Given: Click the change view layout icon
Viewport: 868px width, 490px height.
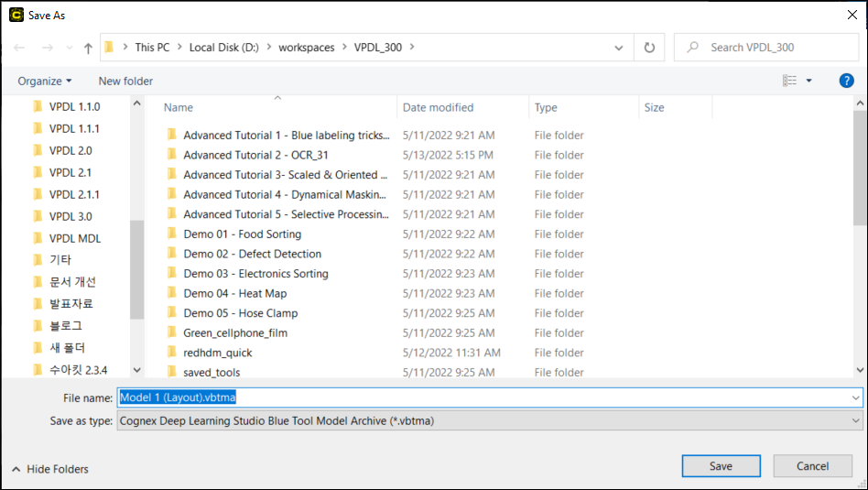Looking at the screenshot, I should (x=789, y=81).
